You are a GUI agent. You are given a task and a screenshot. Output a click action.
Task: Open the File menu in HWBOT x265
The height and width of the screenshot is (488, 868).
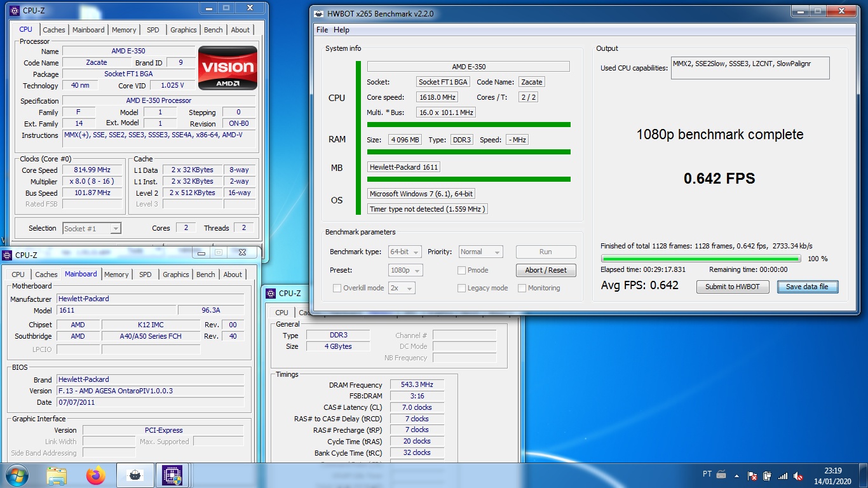pyautogui.click(x=322, y=30)
